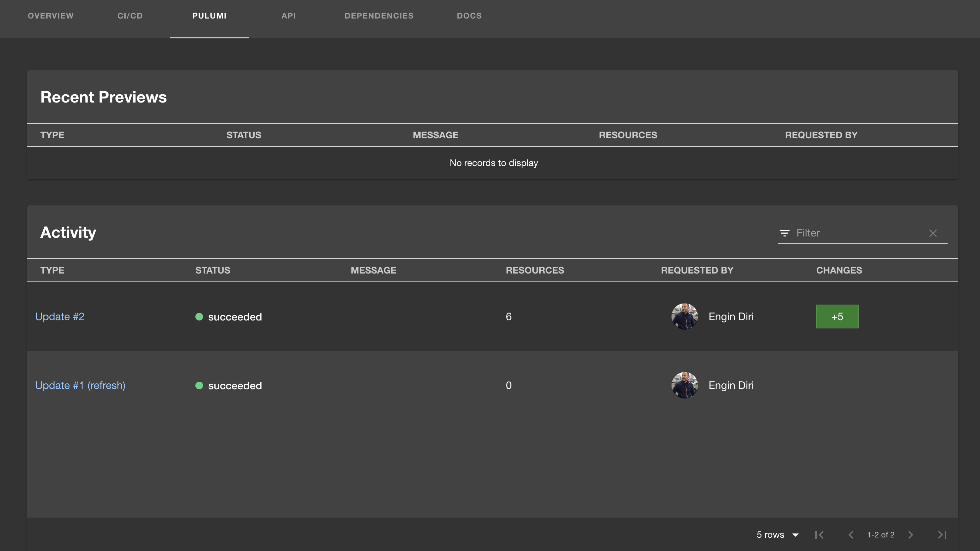Click succeeded status icon for Update #2

pos(199,317)
